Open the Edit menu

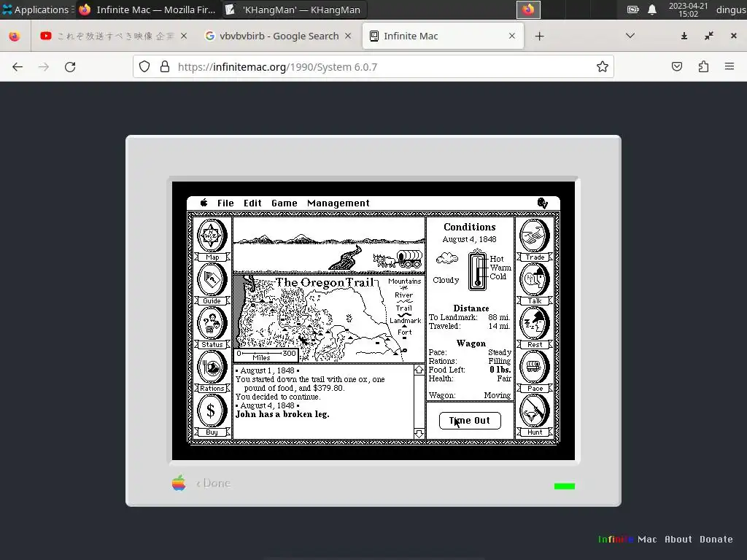coord(252,203)
